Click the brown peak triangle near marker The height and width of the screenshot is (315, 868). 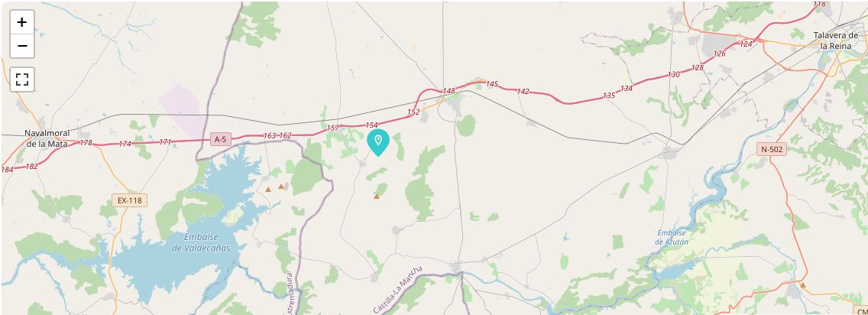(x=377, y=196)
